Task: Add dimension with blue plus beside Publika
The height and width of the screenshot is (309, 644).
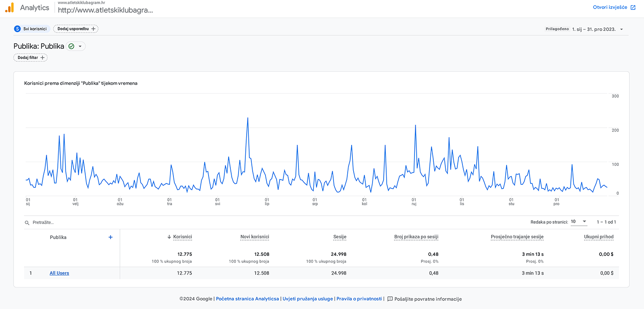Action: [x=110, y=237]
